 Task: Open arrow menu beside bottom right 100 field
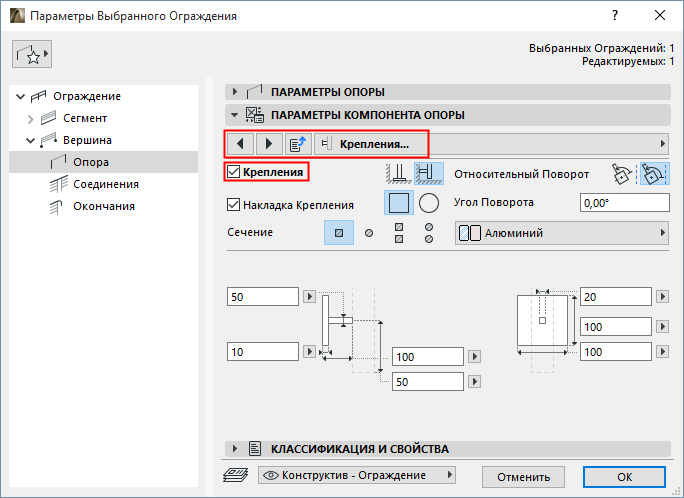coord(663,351)
